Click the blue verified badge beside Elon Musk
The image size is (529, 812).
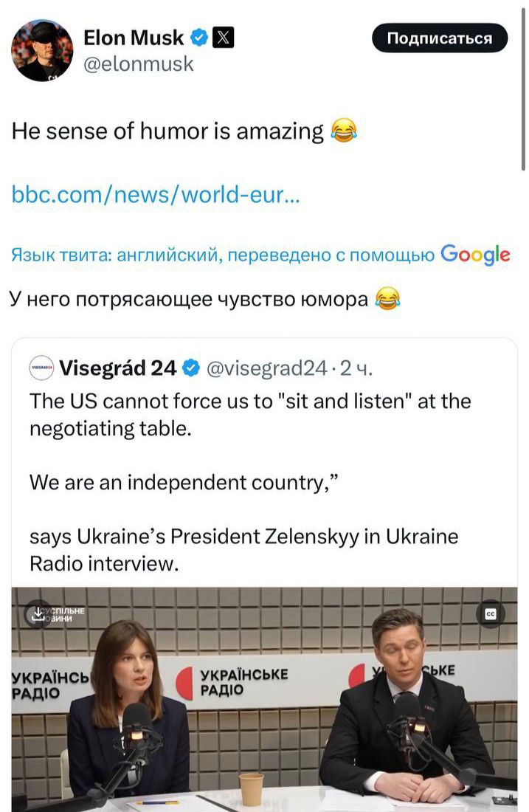(198, 37)
